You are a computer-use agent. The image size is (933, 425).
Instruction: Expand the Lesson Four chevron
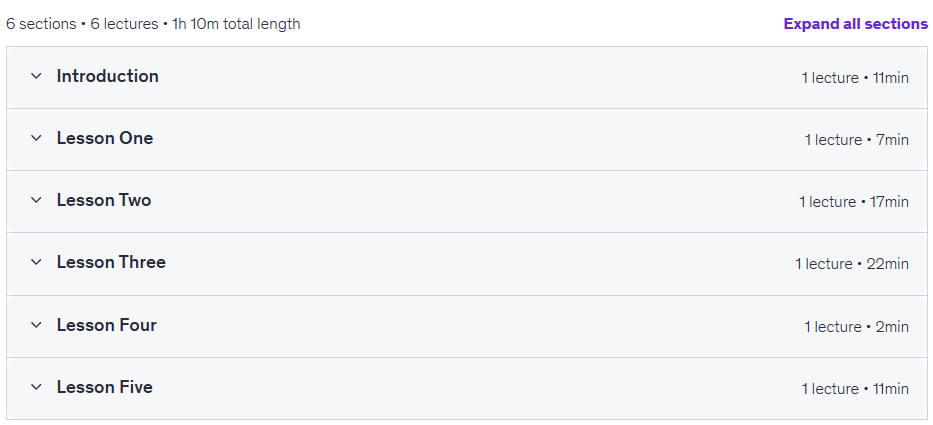click(x=36, y=325)
